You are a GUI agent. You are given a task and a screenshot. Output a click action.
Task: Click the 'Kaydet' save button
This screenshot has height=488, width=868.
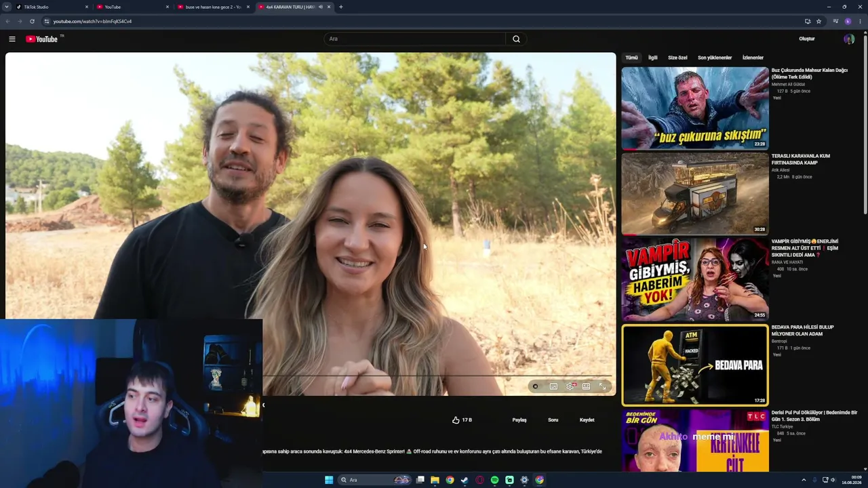tap(587, 420)
